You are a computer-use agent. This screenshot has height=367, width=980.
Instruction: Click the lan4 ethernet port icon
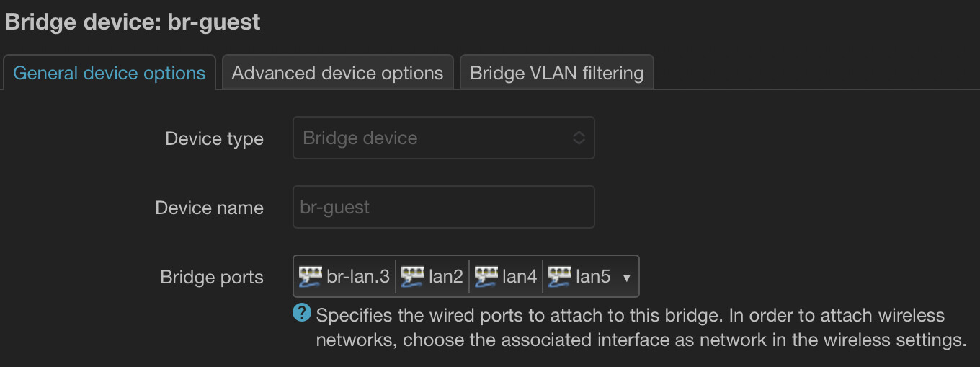coord(486,276)
